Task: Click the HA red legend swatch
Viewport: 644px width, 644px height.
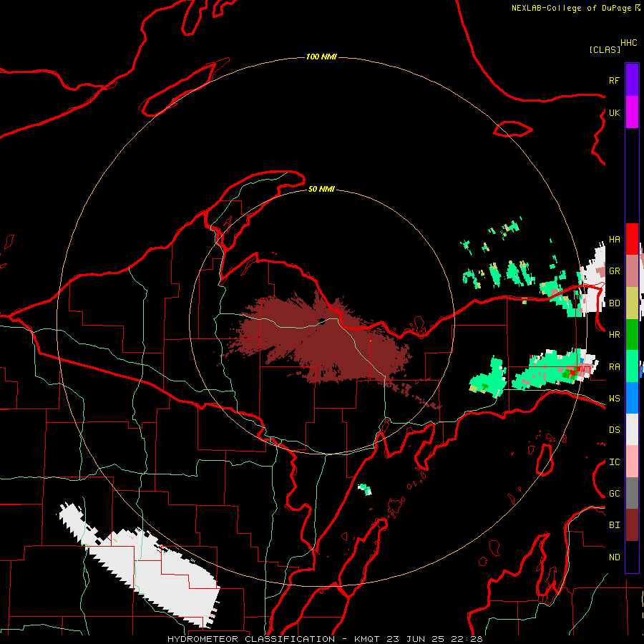Action: (x=632, y=239)
